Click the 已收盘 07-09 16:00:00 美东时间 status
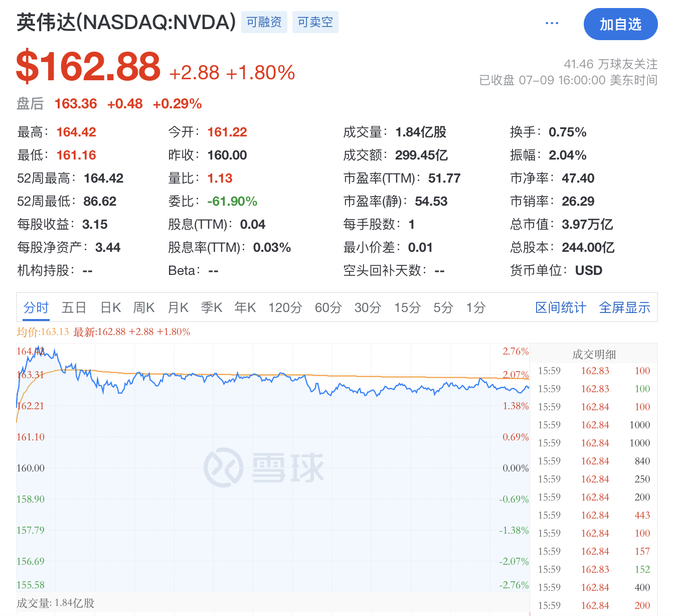Screen dimensions: 674x616 pos(568,80)
